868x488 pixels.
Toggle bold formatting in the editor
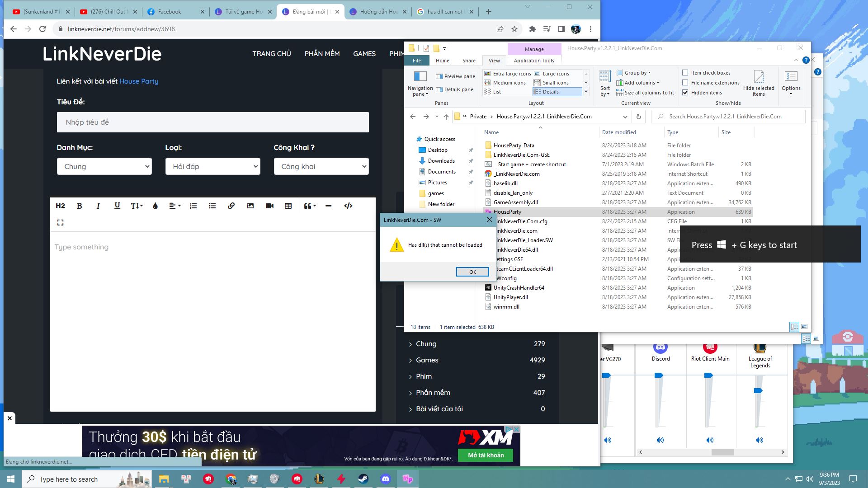pos(79,206)
